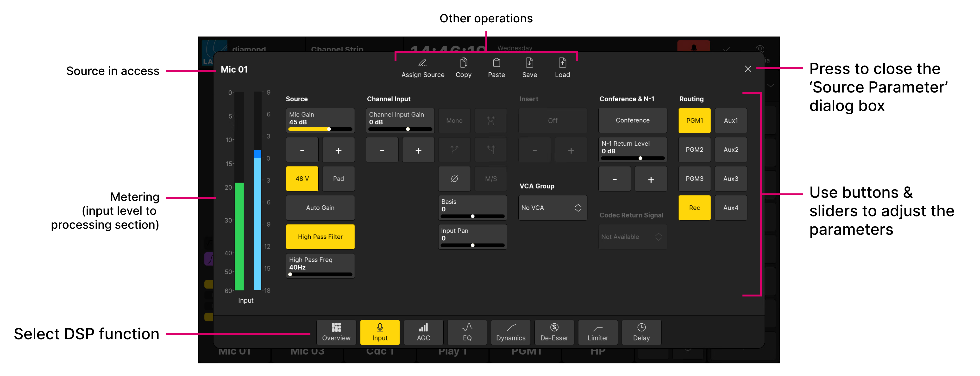Toggle 48 V phantom power off
The width and height of the screenshot is (980, 376).
tap(302, 179)
